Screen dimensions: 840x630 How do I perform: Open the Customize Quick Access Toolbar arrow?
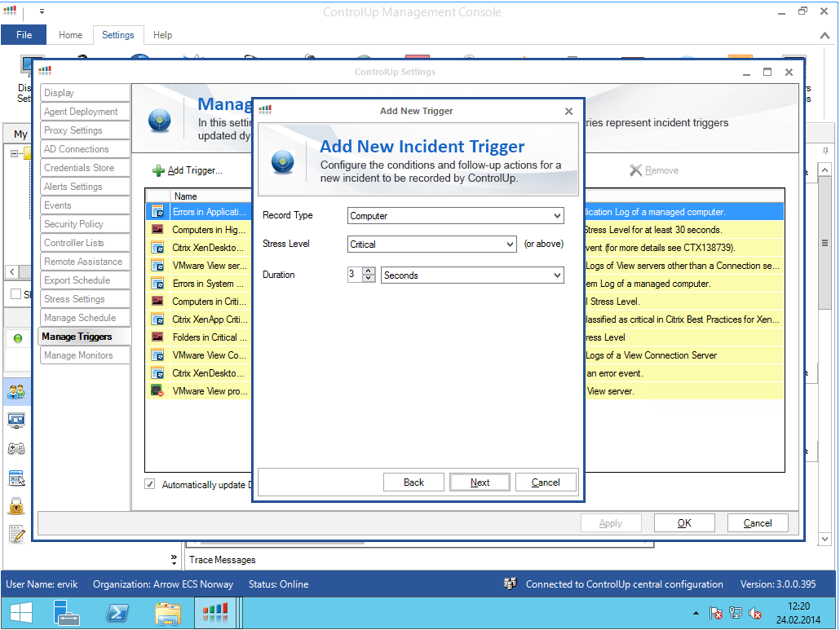[42, 11]
